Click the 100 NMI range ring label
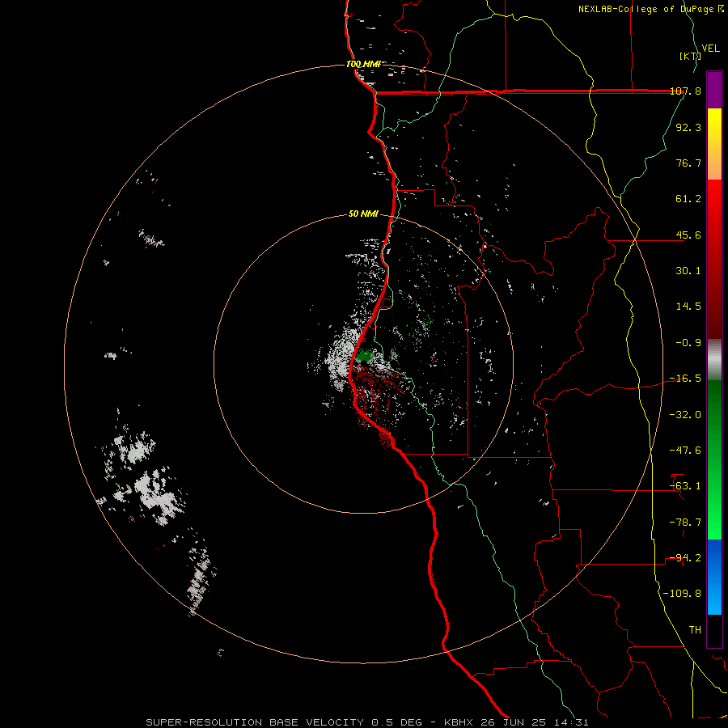Viewport: 728px width, 728px height. coord(363,64)
